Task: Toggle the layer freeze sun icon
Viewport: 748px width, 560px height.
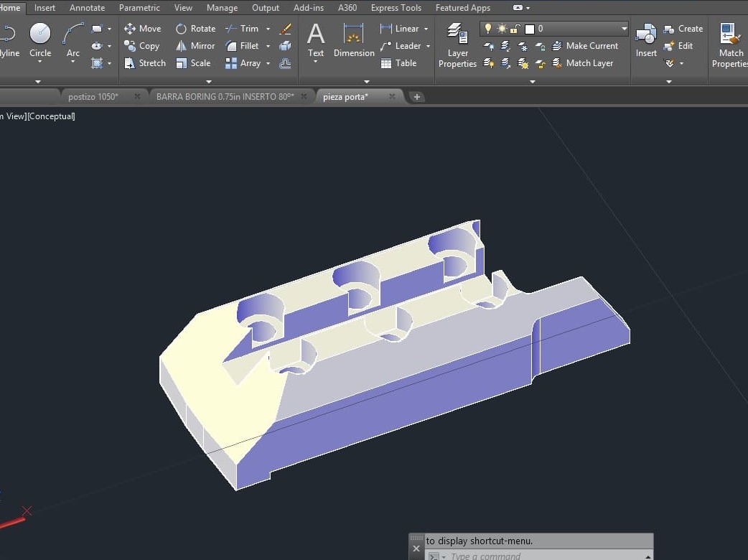Action: [x=502, y=29]
